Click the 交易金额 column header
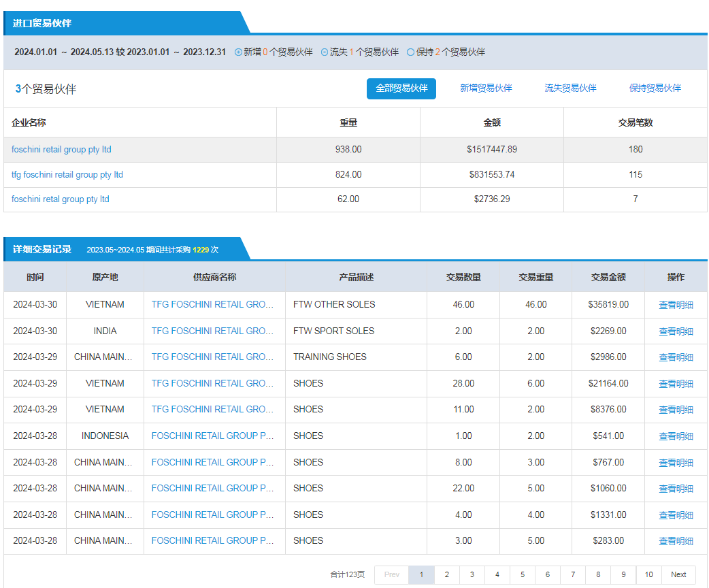 (x=608, y=277)
